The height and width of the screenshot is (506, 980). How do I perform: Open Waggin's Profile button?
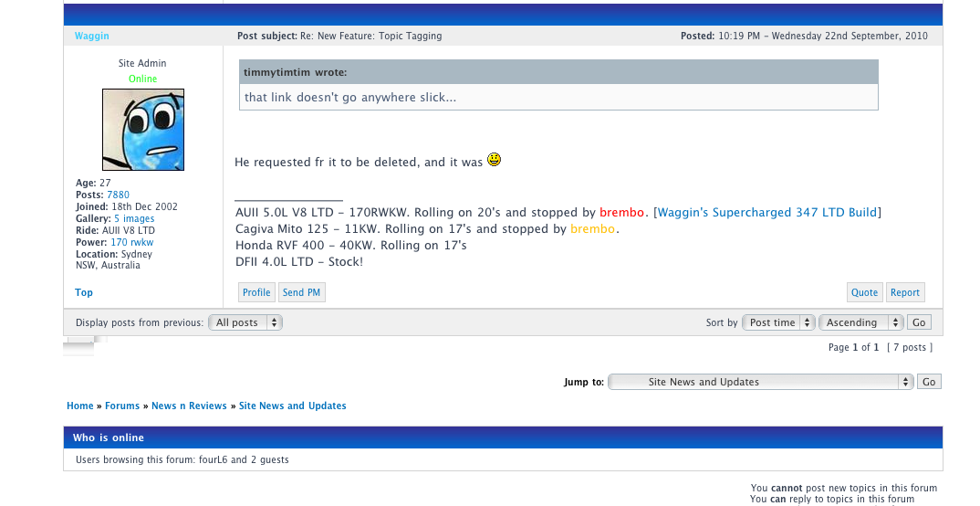[x=256, y=292]
